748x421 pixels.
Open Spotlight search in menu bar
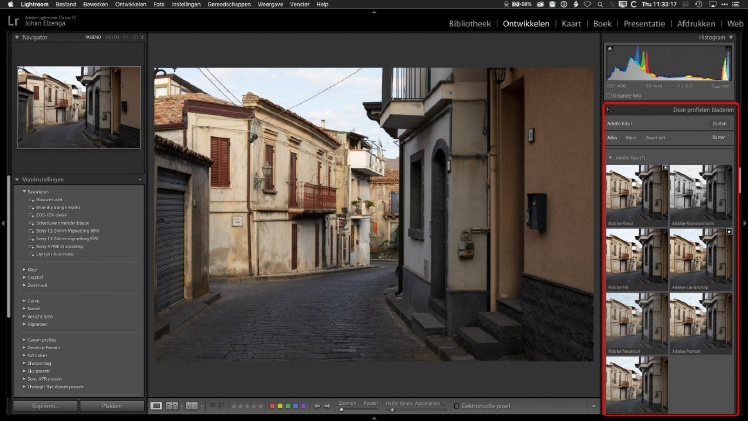point(600,4)
